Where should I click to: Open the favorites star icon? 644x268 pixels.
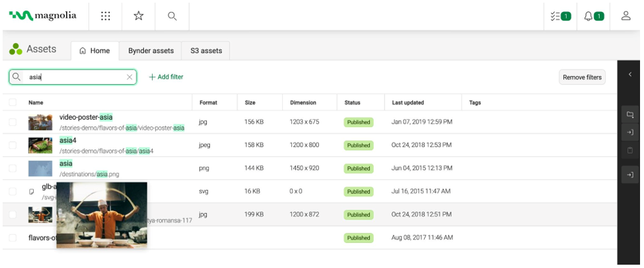139,16
